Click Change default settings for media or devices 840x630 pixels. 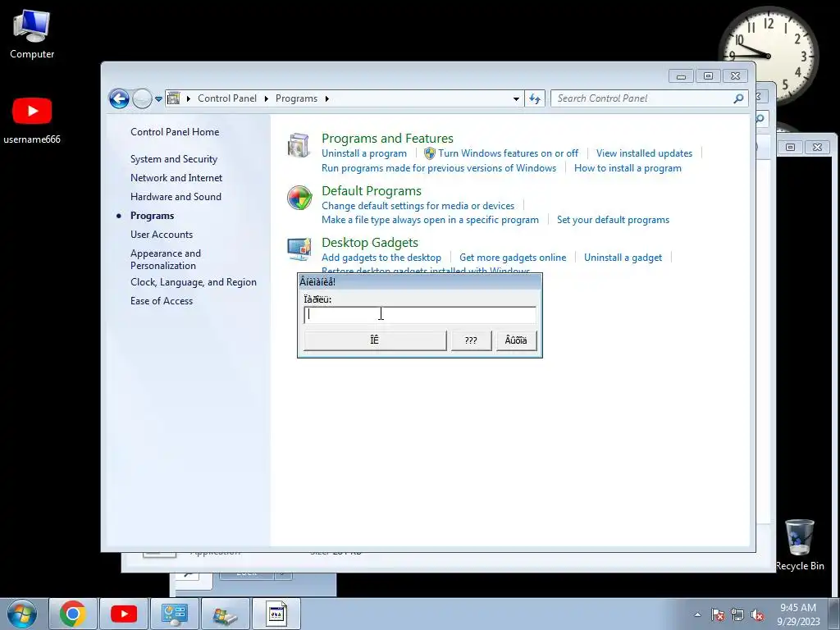coord(418,206)
